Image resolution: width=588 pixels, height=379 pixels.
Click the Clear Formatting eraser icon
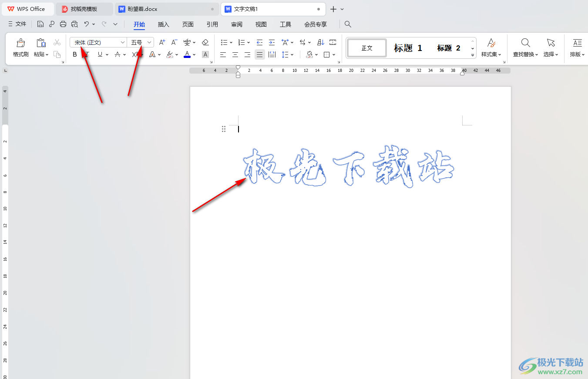coord(205,42)
